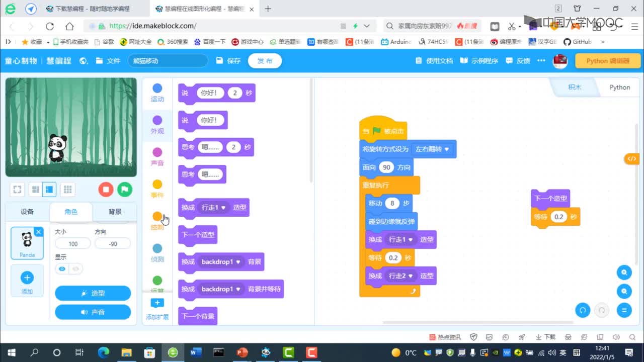Undo the last action in the workspace
Image resolution: width=644 pixels, height=362 pixels.
point(583,310)
